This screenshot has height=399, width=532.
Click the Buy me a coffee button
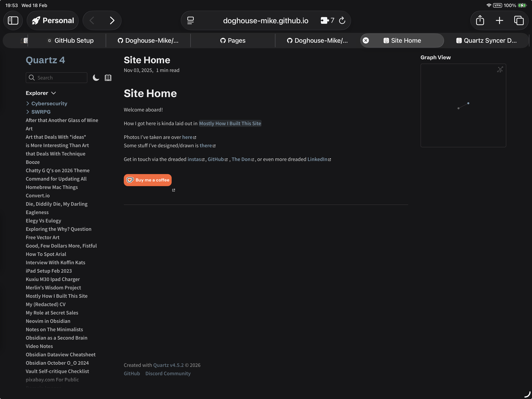click(x=147, y=180)
